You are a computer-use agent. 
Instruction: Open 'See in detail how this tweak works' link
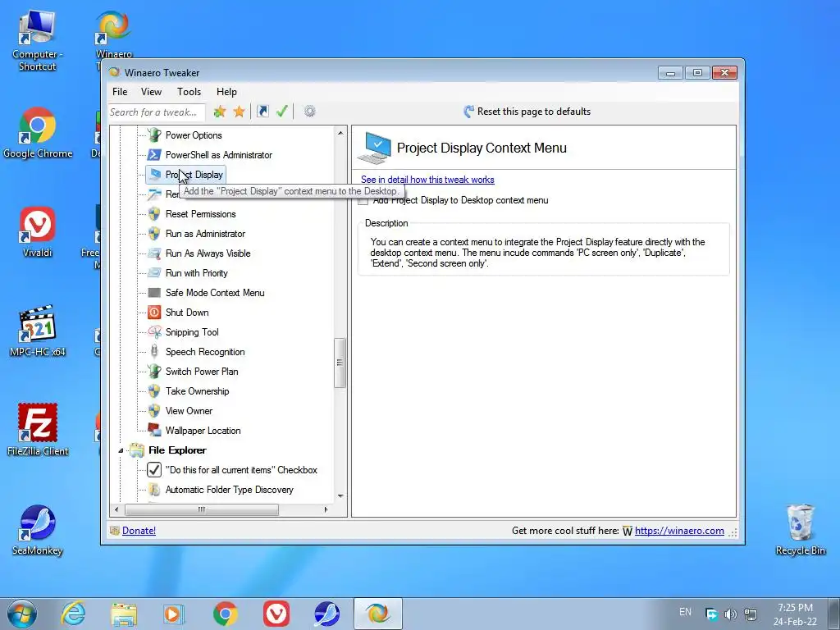(x=427, y=180)
